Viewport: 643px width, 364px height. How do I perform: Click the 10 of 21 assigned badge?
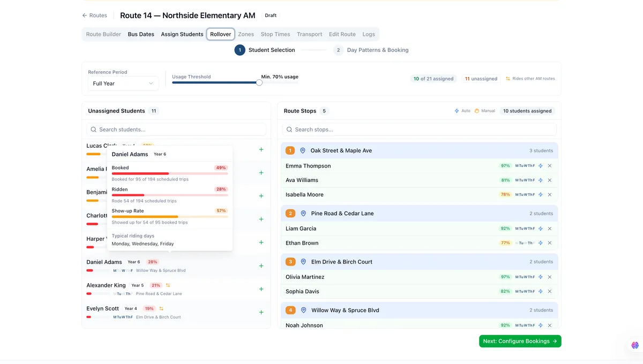433,79
